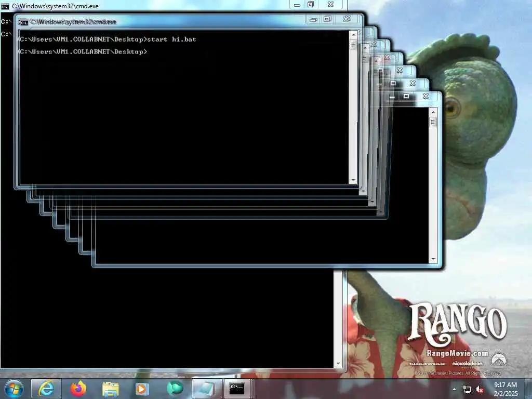Click scroll-up arrow in rearmost cascaded window
The image size is (532, 399).
(433, 112)
